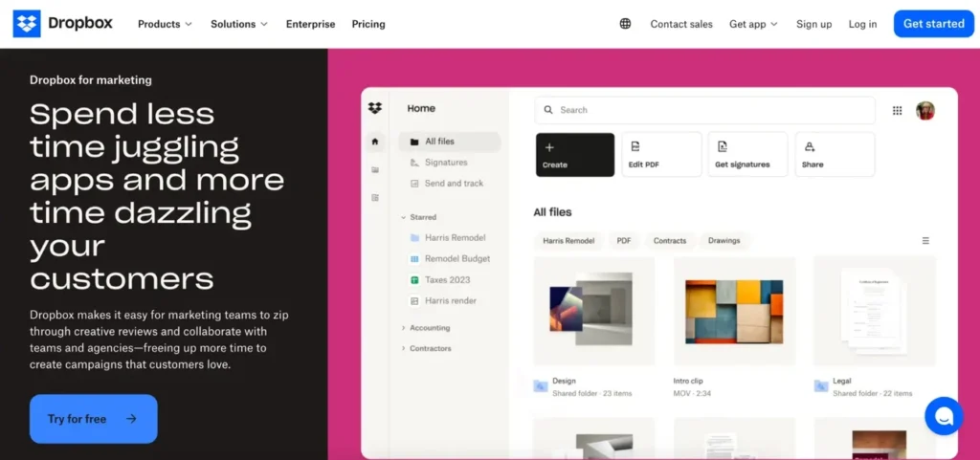Click the Legal shared folder icon
The width and height of the screenshot is (980, 460).
[821, 385]
